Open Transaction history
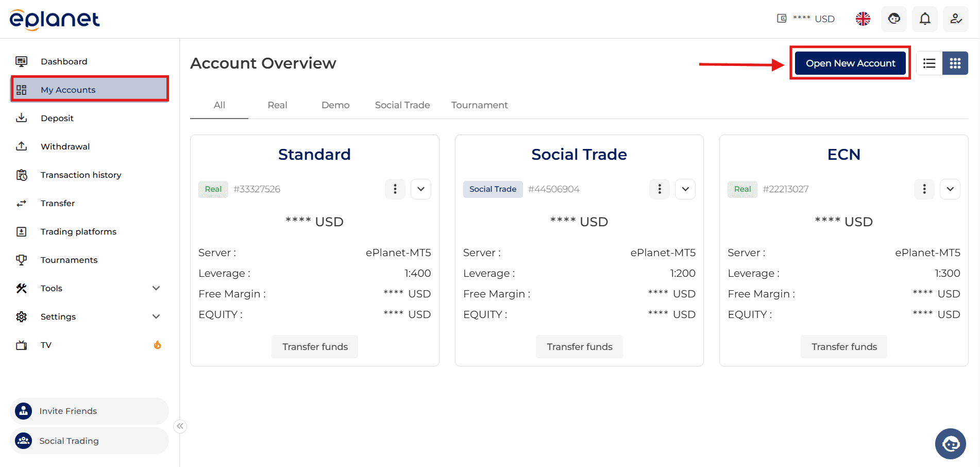This screenshot has height=467, width=980. pos(80,174)
